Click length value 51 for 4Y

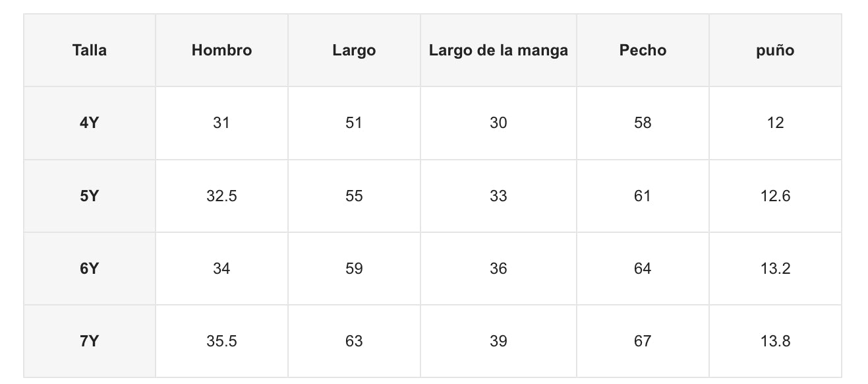coord(354,123)
